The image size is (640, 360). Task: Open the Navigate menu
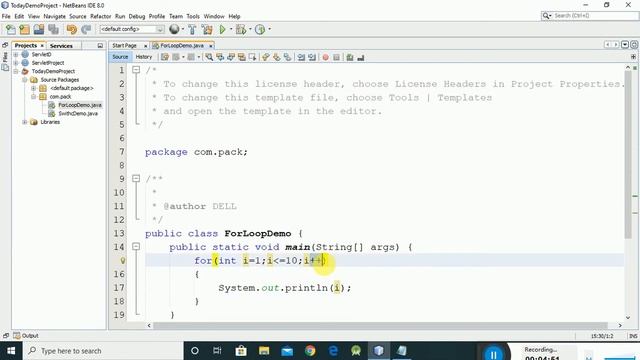54,16
